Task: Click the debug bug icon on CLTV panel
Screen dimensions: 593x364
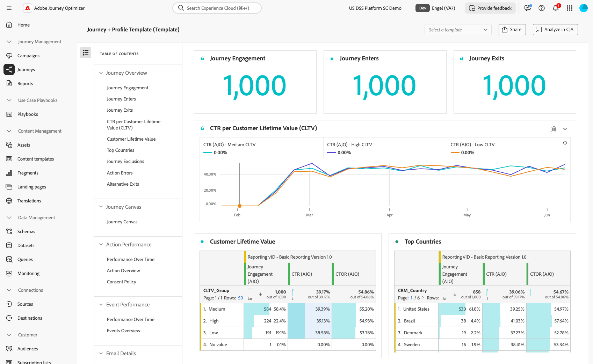Action: (554, 129)
